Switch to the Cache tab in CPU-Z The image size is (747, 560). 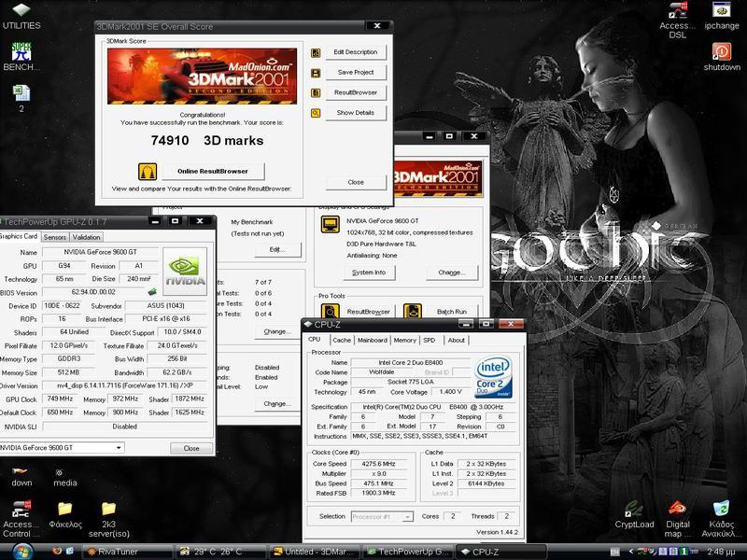pyautogui.click(x=342, y=340)
